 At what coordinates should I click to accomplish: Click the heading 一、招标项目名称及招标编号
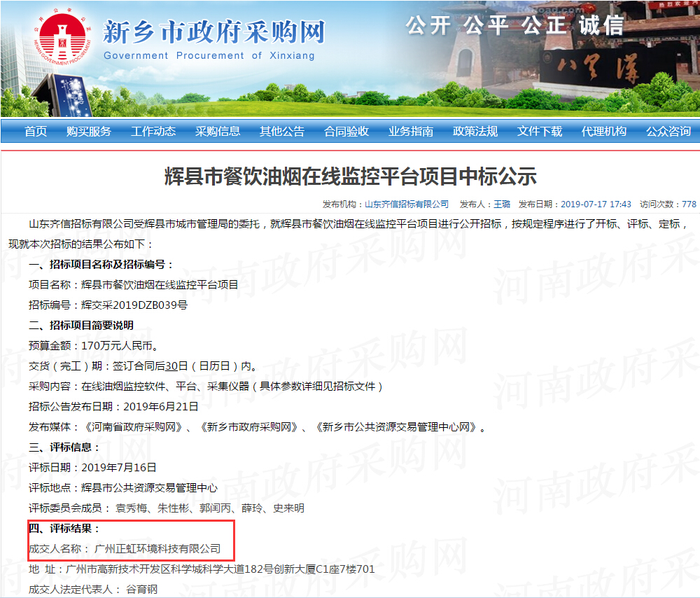tap(101, 265)
